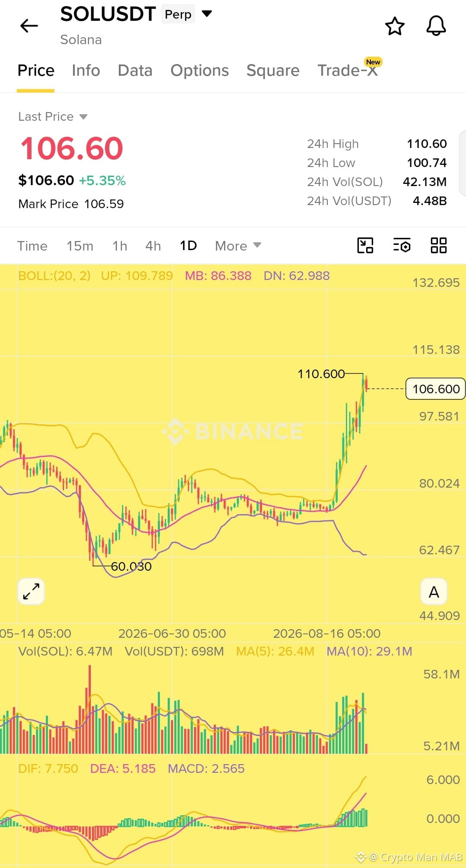Tap the 60.030 low marker on chart
This screenshot has height=868, width=466.
click(131, 566)
